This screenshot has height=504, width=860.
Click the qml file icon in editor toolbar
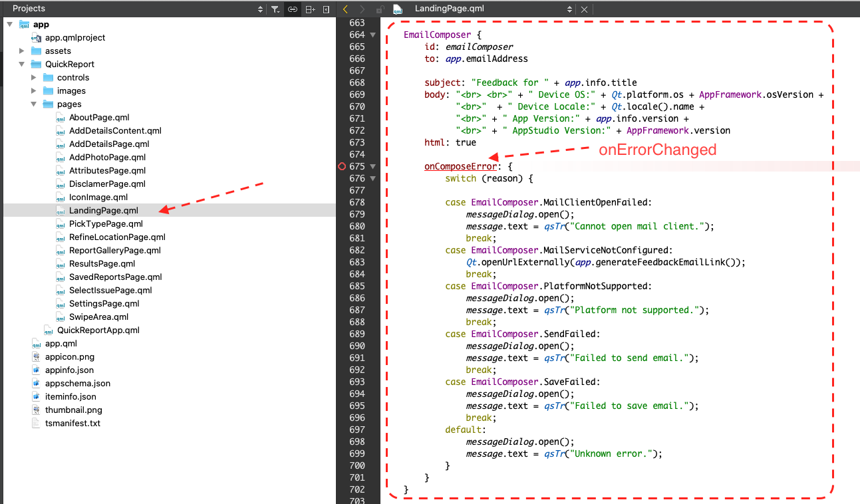398,9
